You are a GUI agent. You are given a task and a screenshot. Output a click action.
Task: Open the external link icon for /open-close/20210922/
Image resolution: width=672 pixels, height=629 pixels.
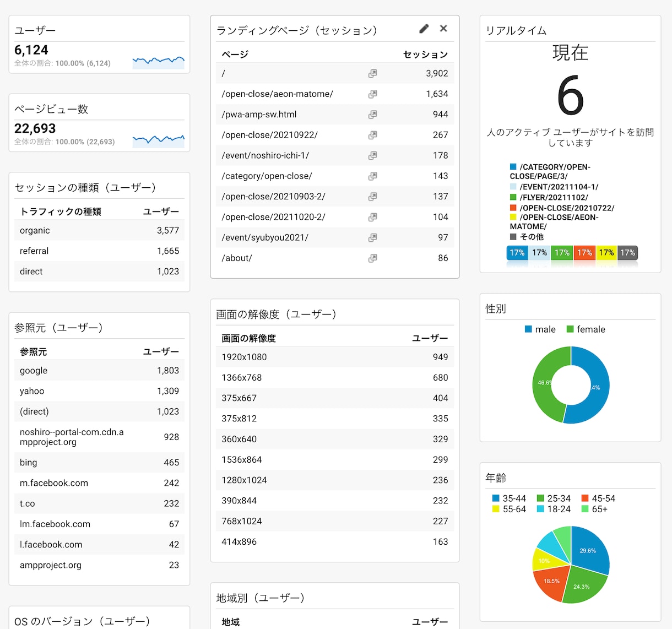373,135
